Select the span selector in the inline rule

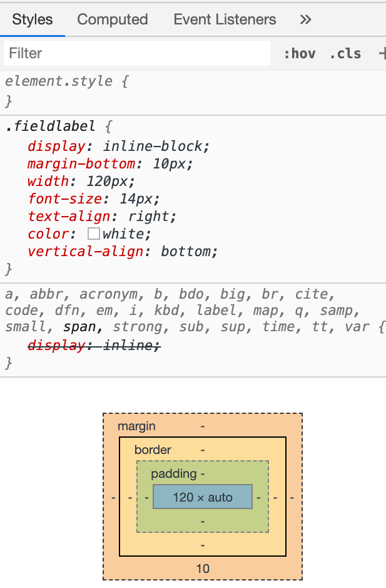point(79,327)
